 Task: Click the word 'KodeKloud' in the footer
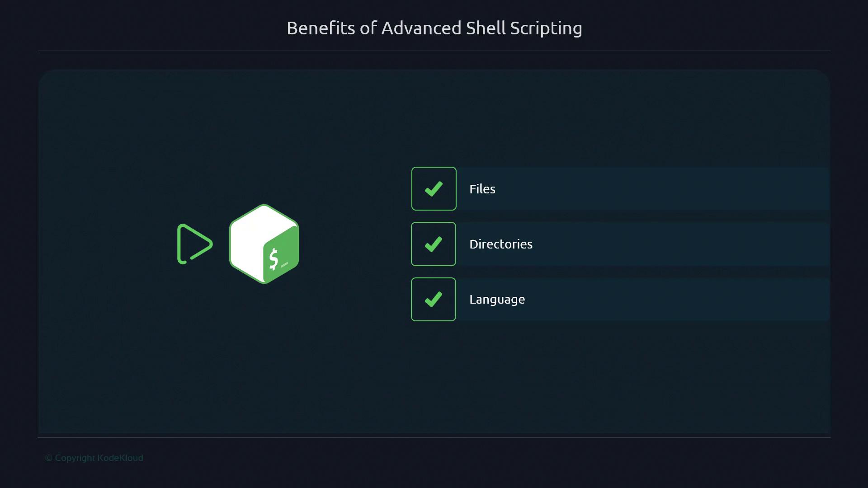(120, 458)
